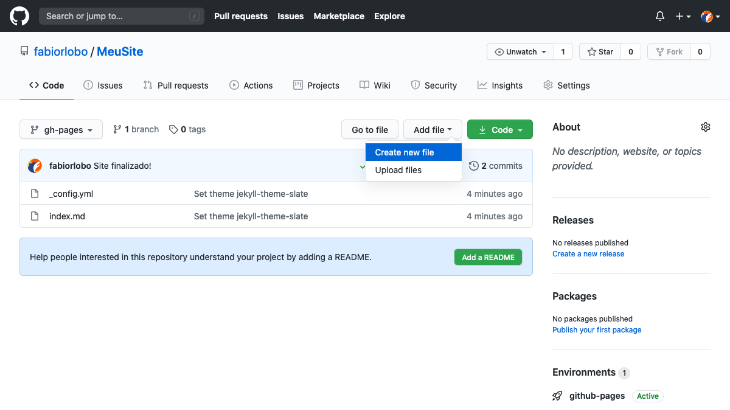Viewport: 730px width, 410px height.
Task: Expand the gh-pages branch dropdown
Action: pyautogui.click(x=61, y=129)
